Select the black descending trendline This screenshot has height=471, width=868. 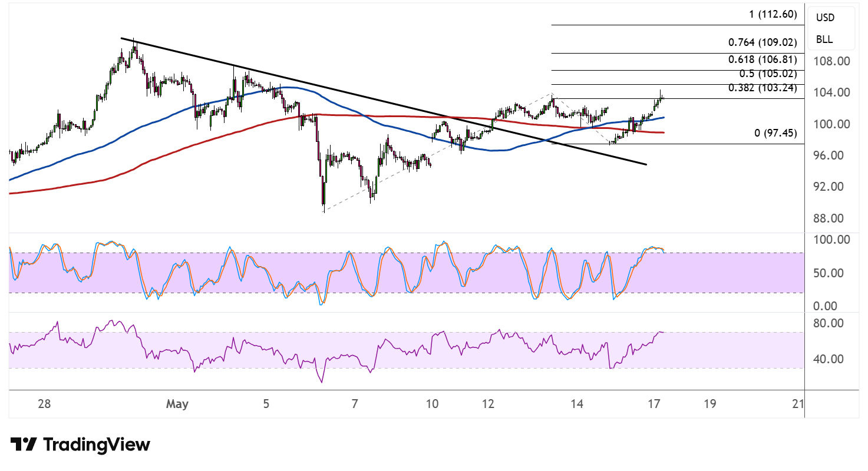(x=383, y=101)
